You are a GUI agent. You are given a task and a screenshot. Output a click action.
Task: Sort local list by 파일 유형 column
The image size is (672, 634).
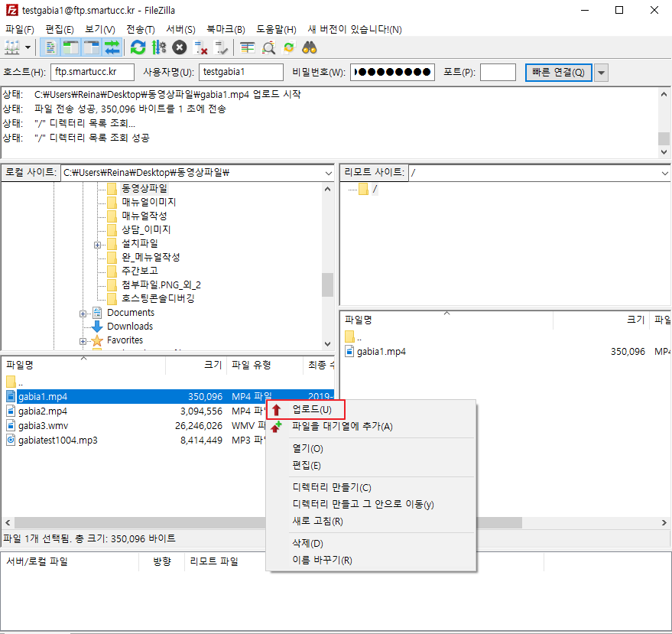tap(265, 365)
